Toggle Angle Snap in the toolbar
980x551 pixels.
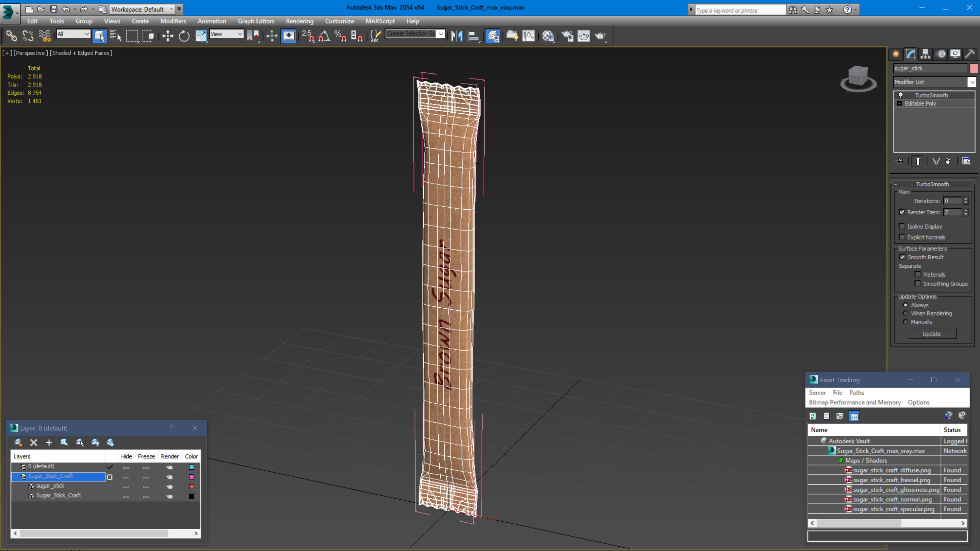click(x=324, y=36)
